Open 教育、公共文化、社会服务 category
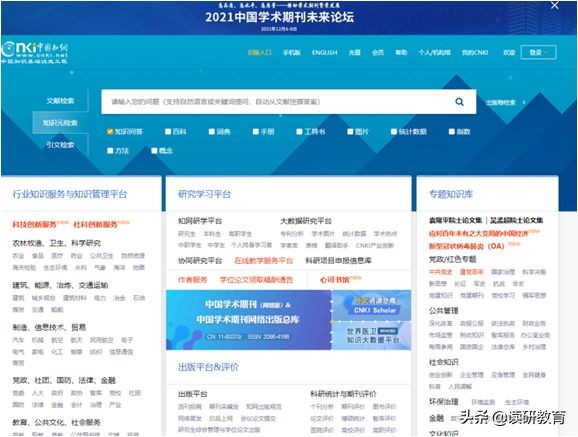 [57, 422]
